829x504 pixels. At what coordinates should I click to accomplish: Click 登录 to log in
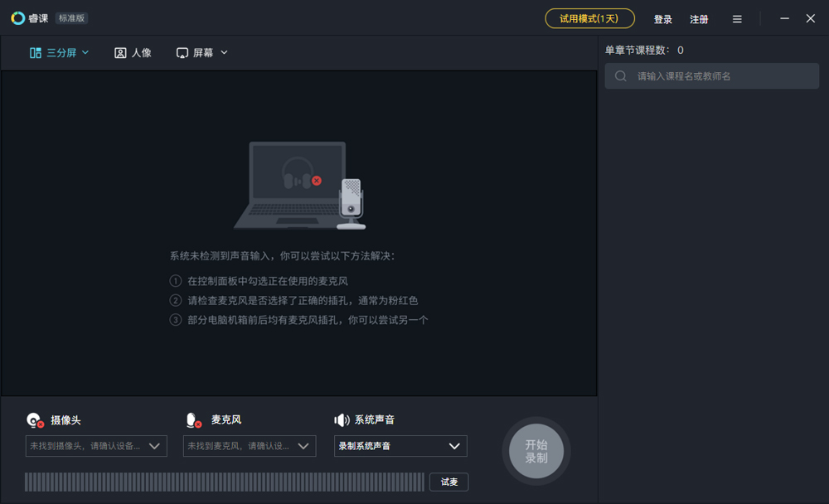coord(662,19)
